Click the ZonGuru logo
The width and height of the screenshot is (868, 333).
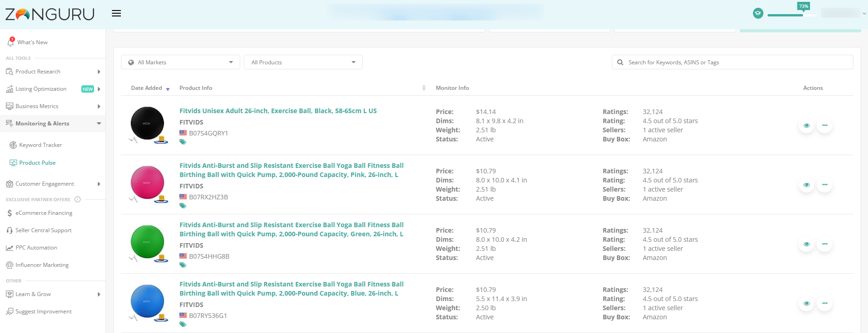click(x=50, y=14)
